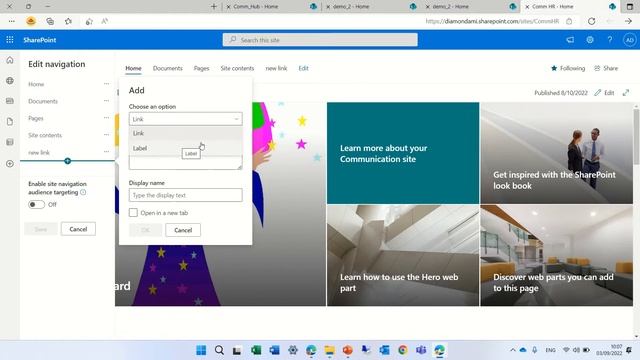Toggle site navigation audience targeting switch
The height and width of the screenshot is (360, 640).
point(36,204)
